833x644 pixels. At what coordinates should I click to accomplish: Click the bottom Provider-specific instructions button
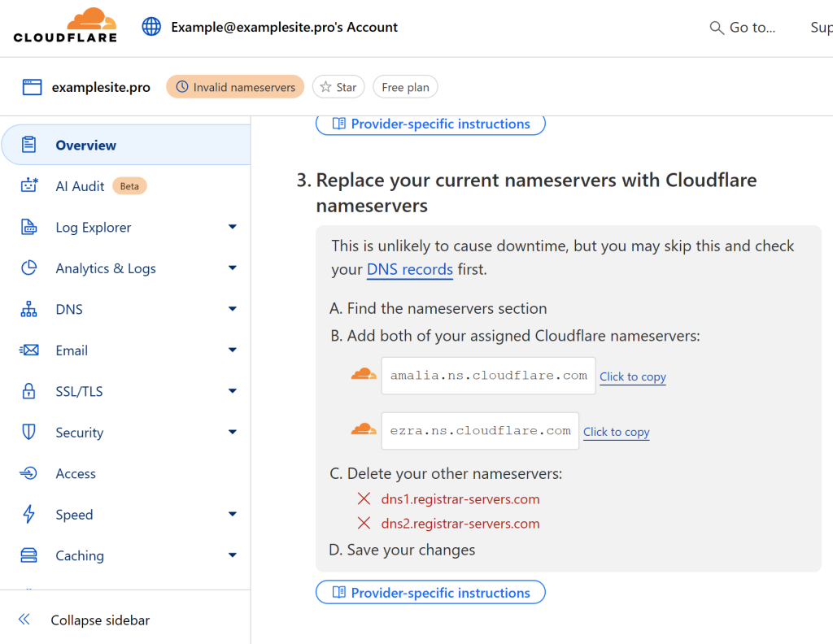(x=430, y=593)
